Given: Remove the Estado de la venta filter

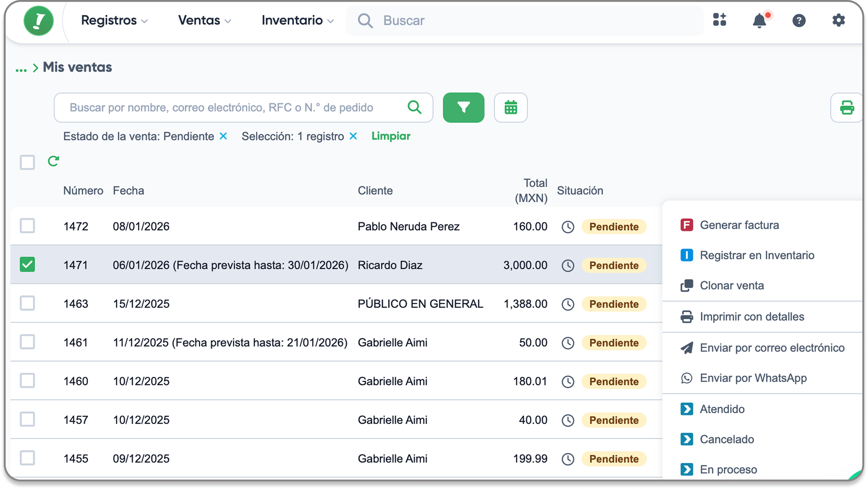Looking at the screenshot, I should (223, 136).
